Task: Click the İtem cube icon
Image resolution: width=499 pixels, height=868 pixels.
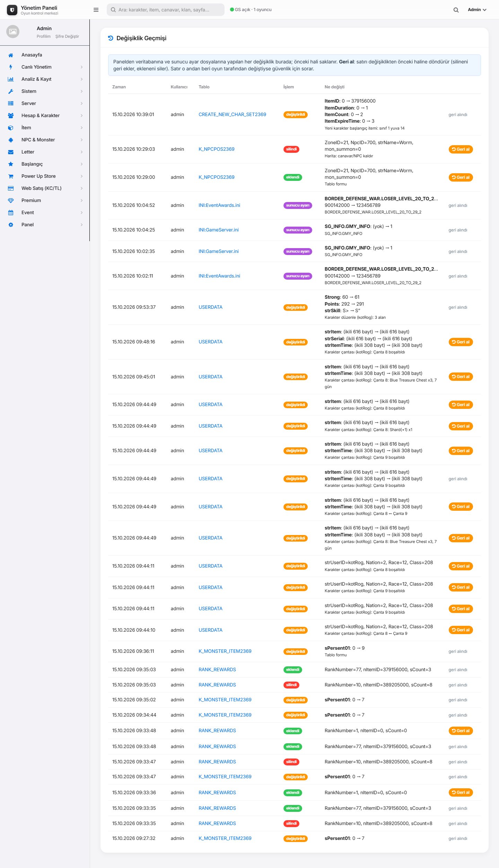Action: coord(11,128)
